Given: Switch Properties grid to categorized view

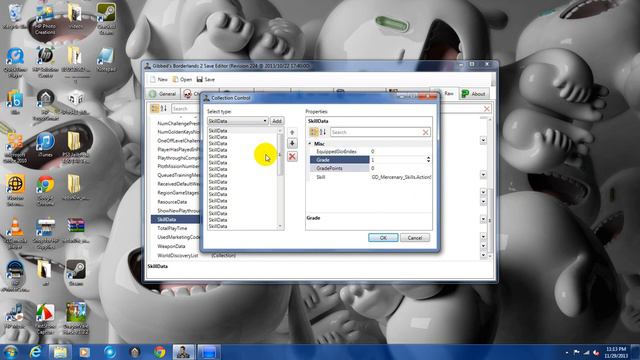Looking at the screenshot, I should click(x=313, y=132).
